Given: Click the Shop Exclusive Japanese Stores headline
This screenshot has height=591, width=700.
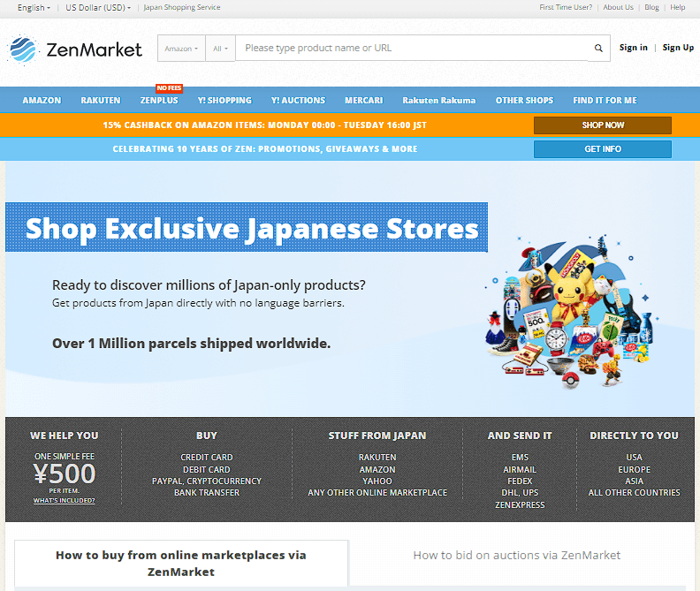Looking at the screenshot, I should (252, 228).
